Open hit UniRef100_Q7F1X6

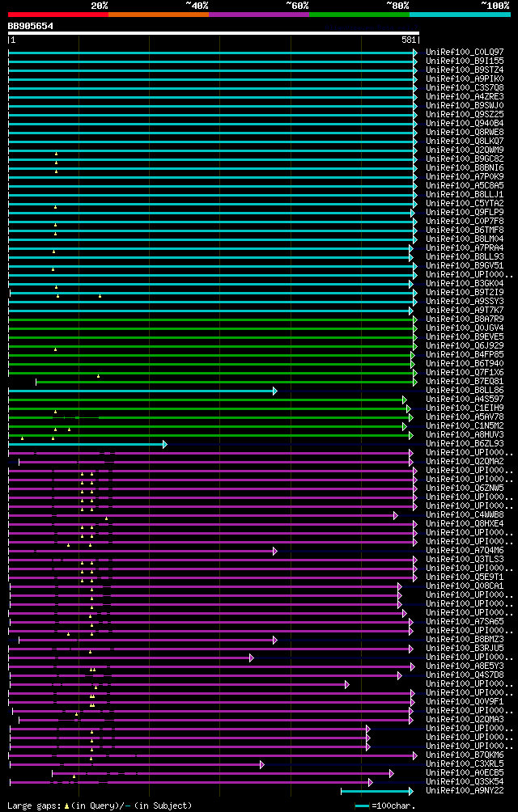465,372
